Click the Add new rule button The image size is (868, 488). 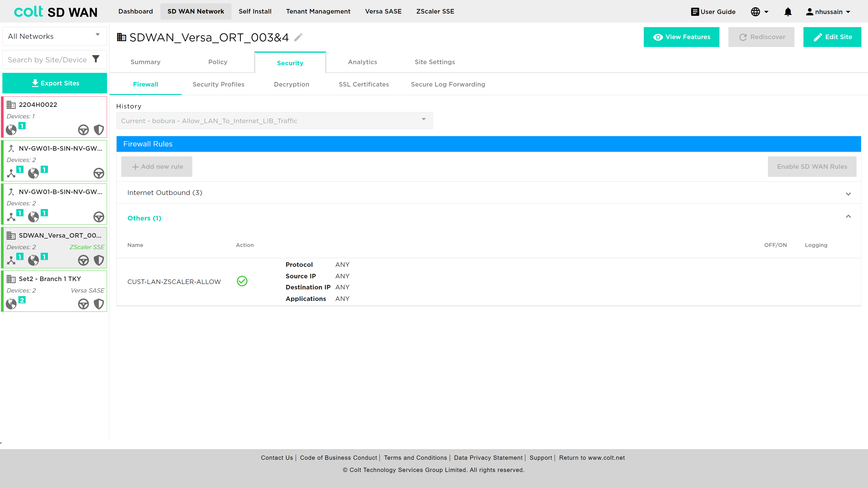pyautogui.click(x=157, y=166)
